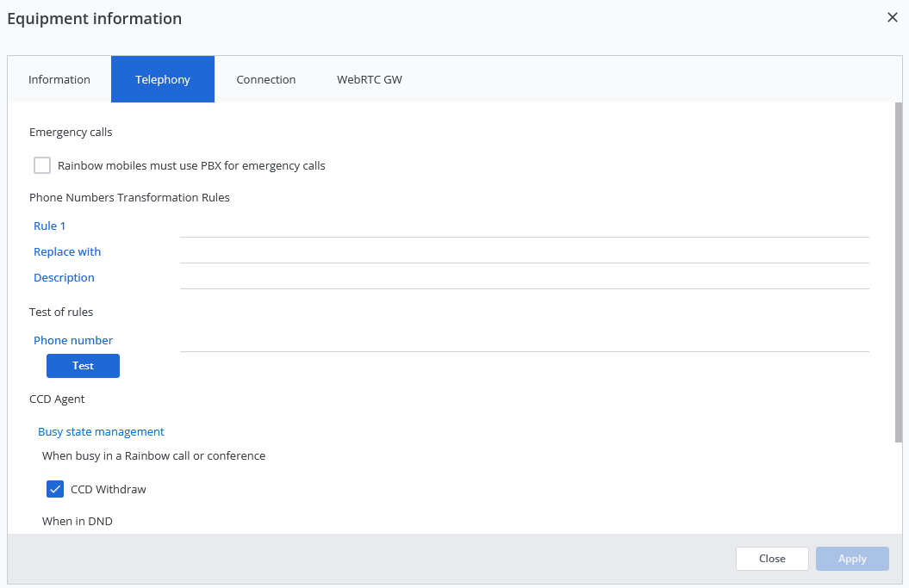Focus the Description input field
The image size is (909, 588).
pos(524,278)
